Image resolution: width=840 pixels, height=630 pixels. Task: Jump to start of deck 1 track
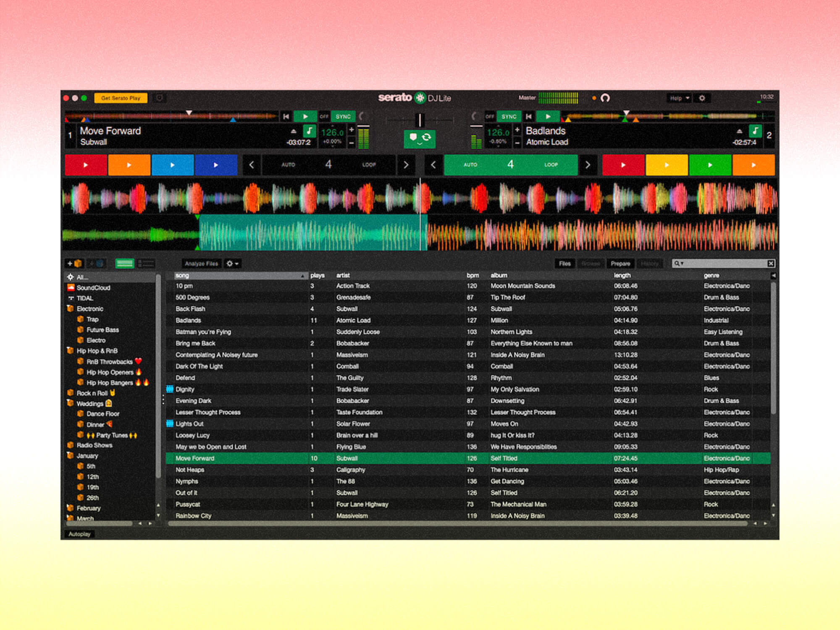point(286,116)
